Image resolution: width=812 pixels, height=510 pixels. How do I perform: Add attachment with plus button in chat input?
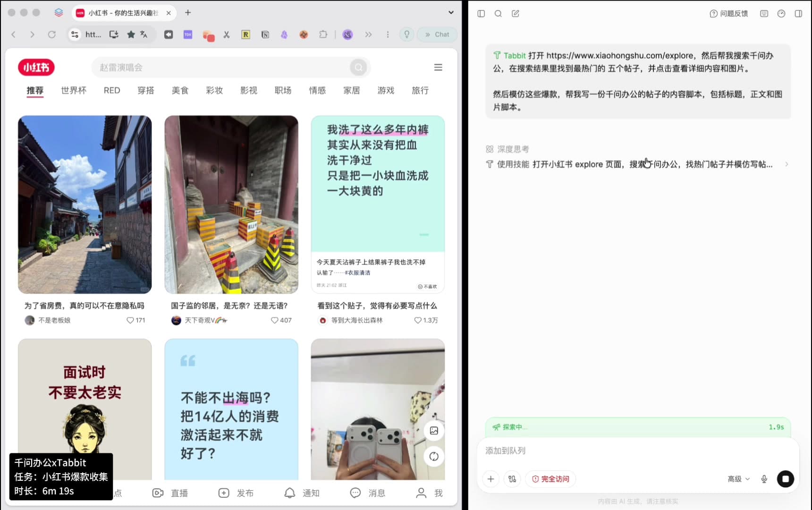pyautogui.click(x=491, y=479)
